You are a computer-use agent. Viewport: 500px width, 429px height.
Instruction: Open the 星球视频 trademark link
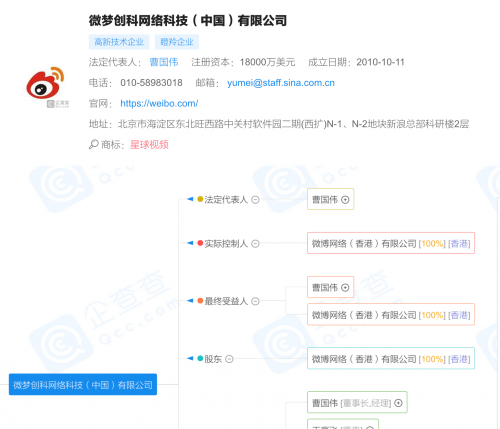149,145
